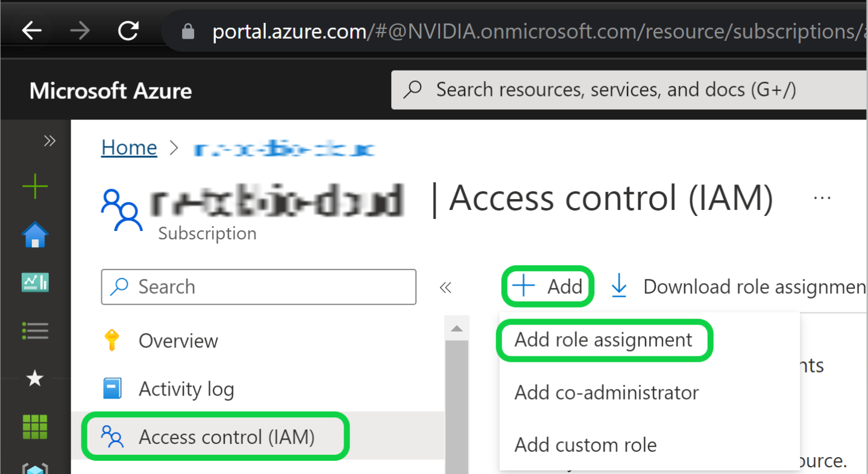Viewport: 868px width, 474px height.
Task: Click the browser back arrow
Action: (x=31, y=31)
